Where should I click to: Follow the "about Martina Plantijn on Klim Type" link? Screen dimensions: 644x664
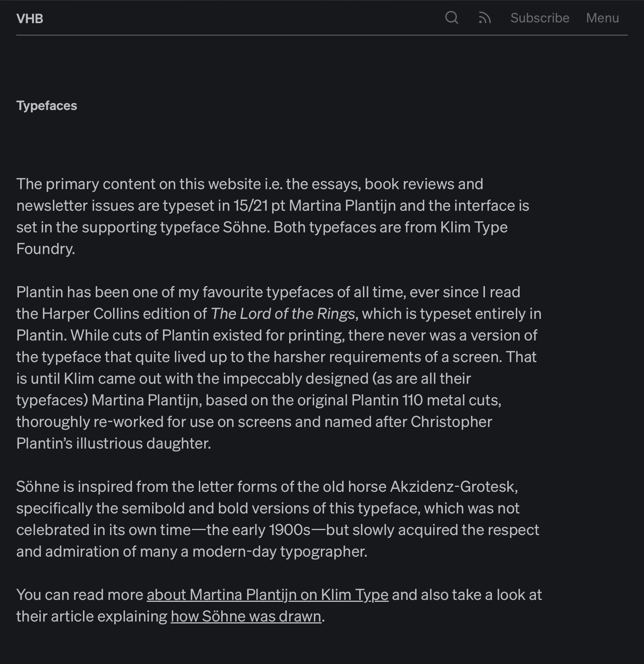tap(267, 595)
